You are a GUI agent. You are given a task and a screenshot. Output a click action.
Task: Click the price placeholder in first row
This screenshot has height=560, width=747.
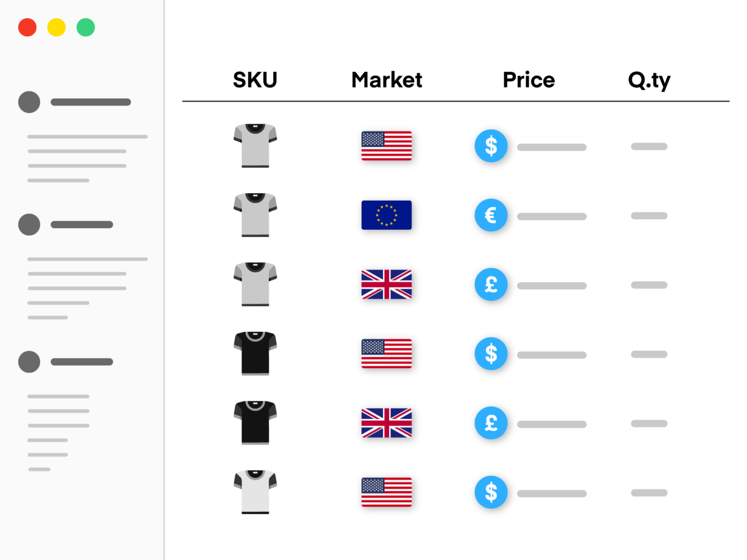tap(551, 147)
